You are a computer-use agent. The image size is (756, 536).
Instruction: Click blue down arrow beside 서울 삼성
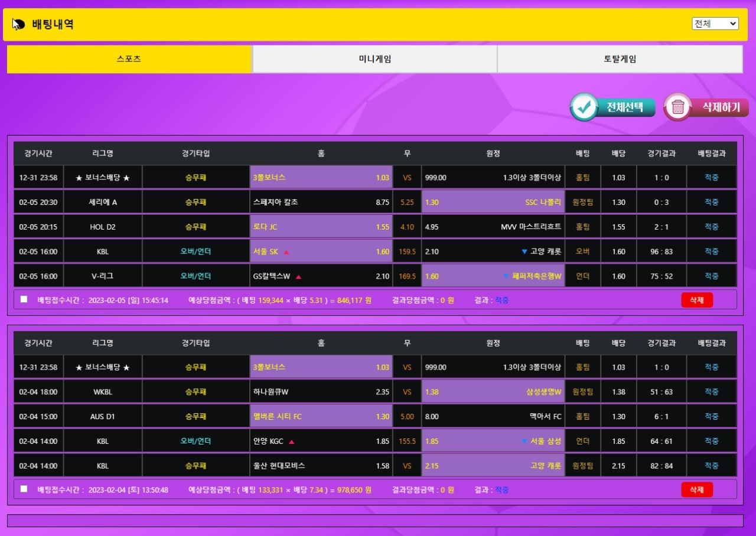pyautogui.click(x=524, y=441)
